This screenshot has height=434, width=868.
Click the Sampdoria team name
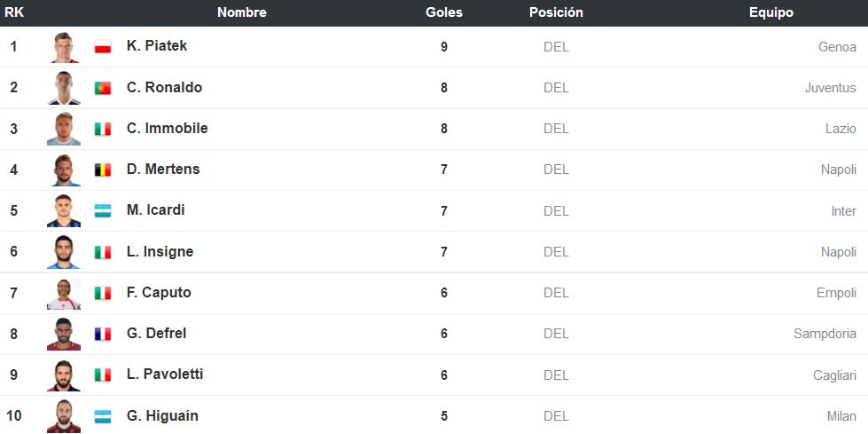point(825,334)
